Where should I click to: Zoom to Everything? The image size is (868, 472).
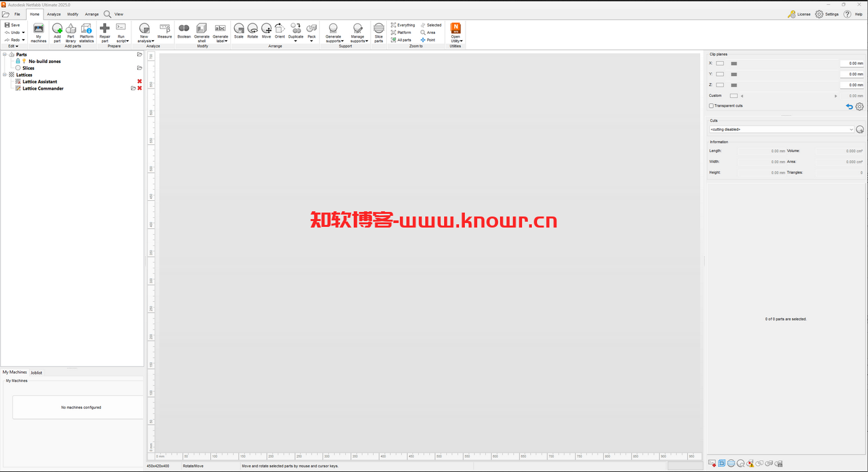(x=402, y=25)
